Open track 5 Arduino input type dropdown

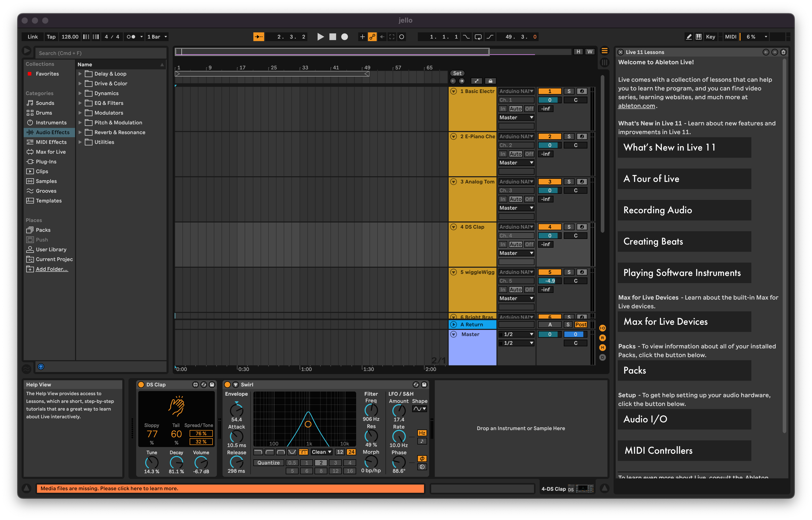516,272
